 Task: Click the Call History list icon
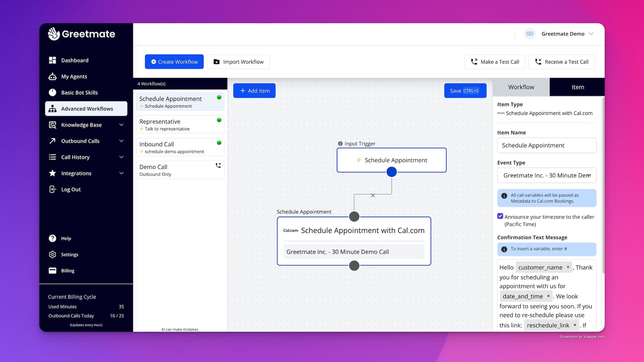[53, 157]
